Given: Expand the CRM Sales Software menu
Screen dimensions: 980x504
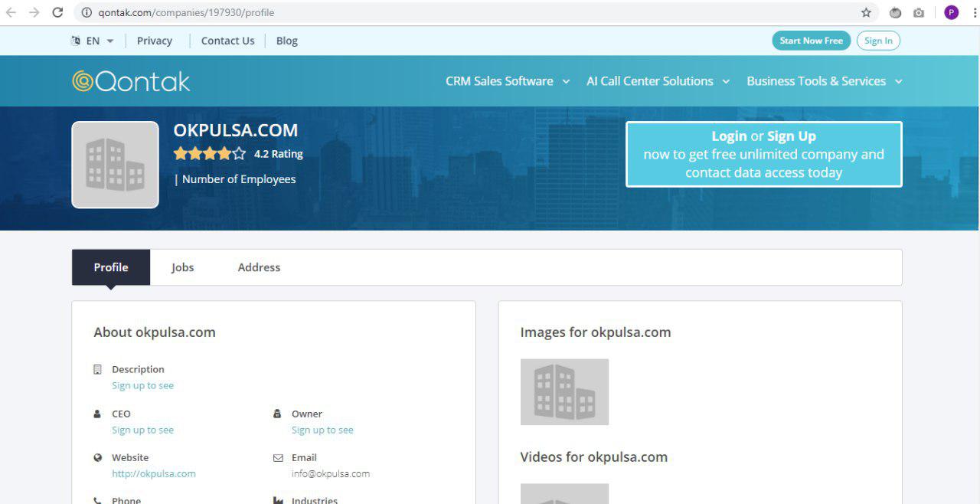Looking at the screenshot, I should [x=508, y=81].
